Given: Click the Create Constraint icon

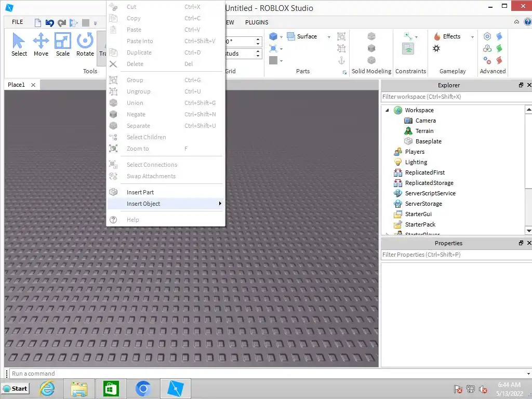Looking at the screenshot, I should [x=408, y=36].
